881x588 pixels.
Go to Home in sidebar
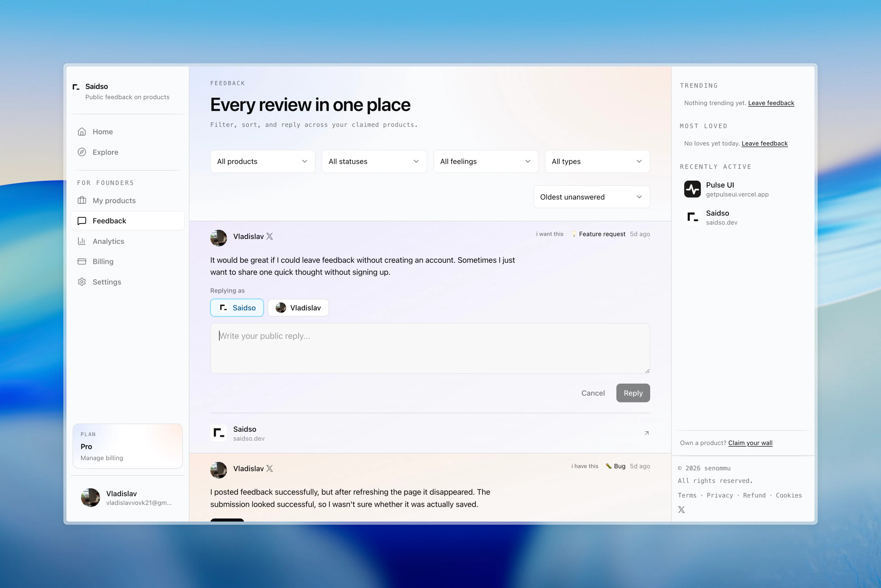click(128, 132)
